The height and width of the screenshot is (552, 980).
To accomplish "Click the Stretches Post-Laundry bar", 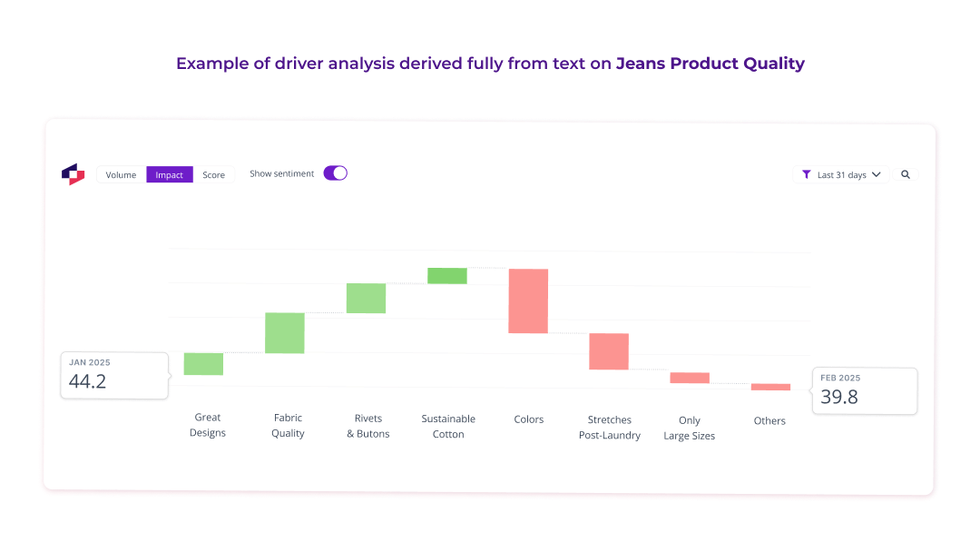I will [x=609, y=351].
